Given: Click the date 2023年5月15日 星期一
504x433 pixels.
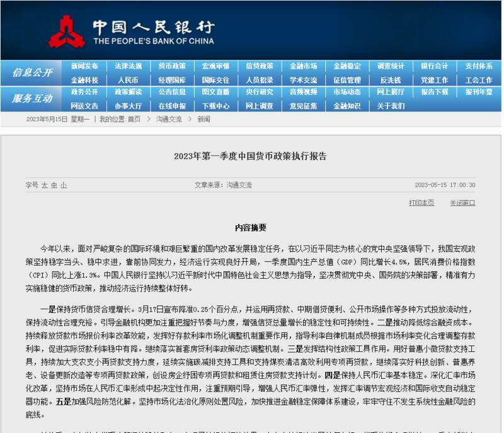Looking at the screenshot, I should tap(58, 119).
